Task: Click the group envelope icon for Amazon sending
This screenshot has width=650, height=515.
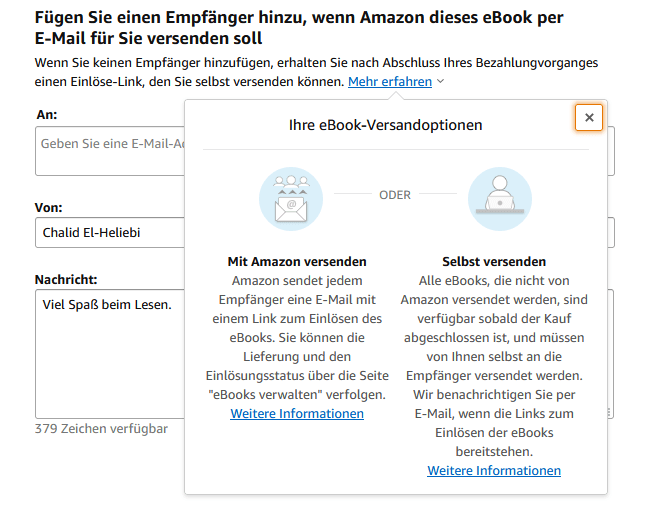Action: (x=291, y=199)
